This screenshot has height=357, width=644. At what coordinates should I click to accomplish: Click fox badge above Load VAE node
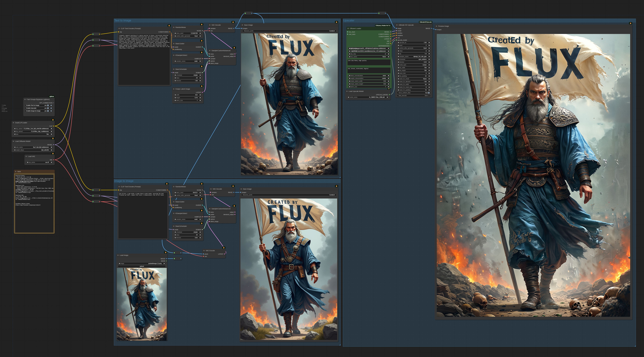[53, 154]
